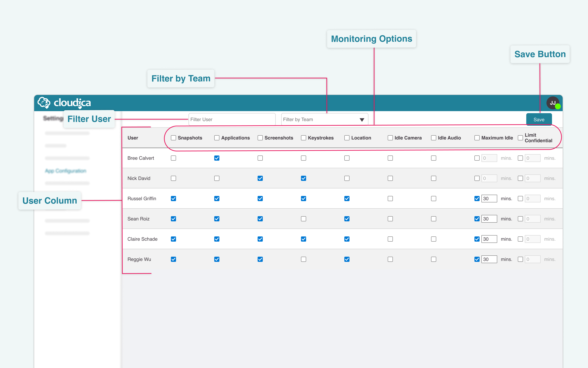Select the Russel Griffin user name
Screen dimensions: 588x368
click(142, 198)
